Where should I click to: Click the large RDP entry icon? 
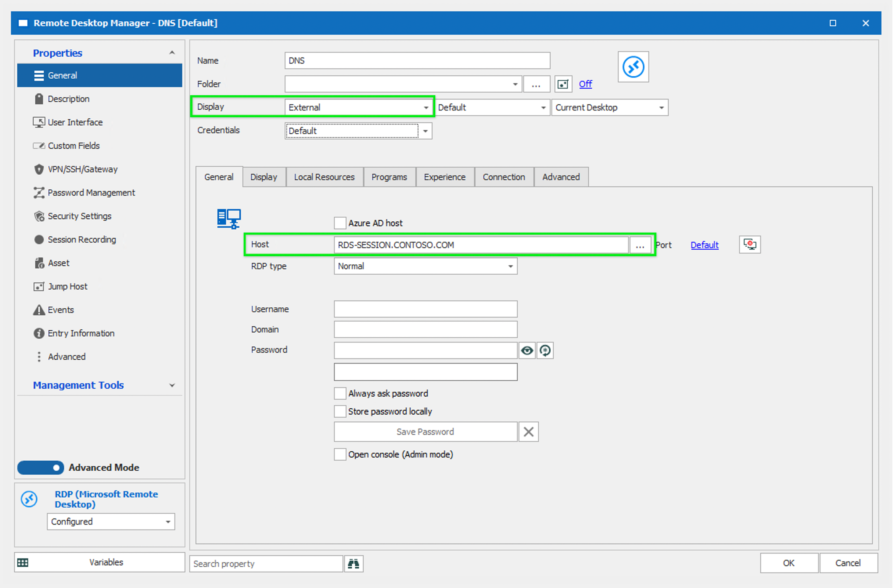633,67
